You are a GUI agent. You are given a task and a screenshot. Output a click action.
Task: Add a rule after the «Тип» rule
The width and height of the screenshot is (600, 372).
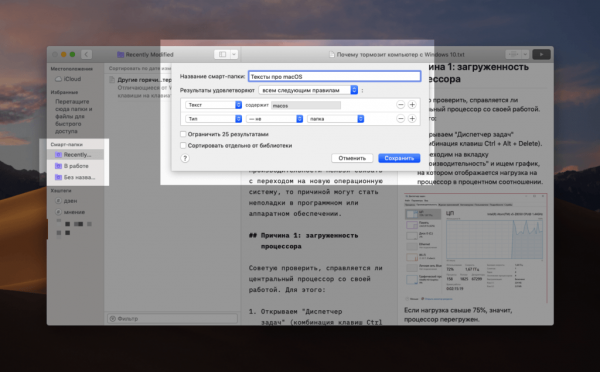pos(412,119)
